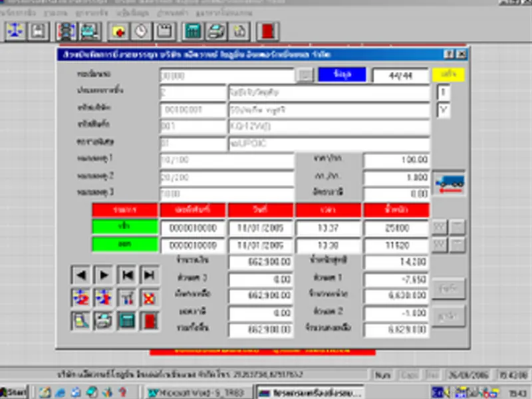Open the fifth menu in menu bar
532x399 pixels.
point(172,13)
